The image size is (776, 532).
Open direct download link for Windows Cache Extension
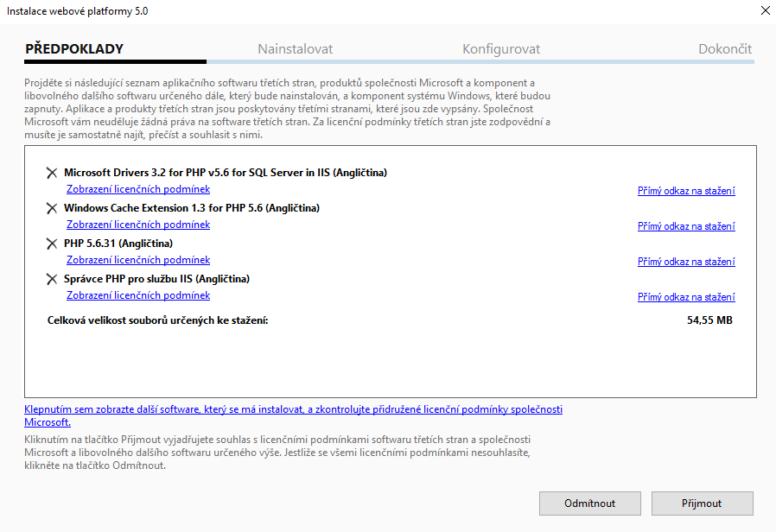click(x=686, y=226)
